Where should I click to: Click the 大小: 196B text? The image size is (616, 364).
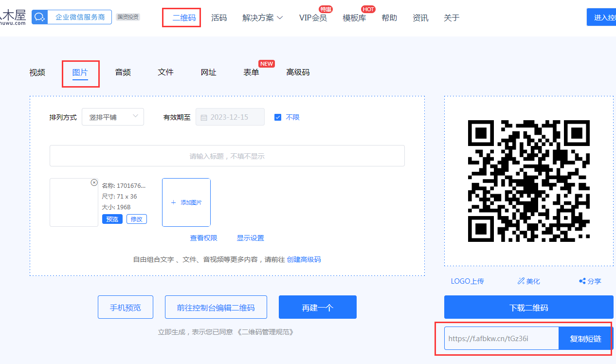pos(116,207)
